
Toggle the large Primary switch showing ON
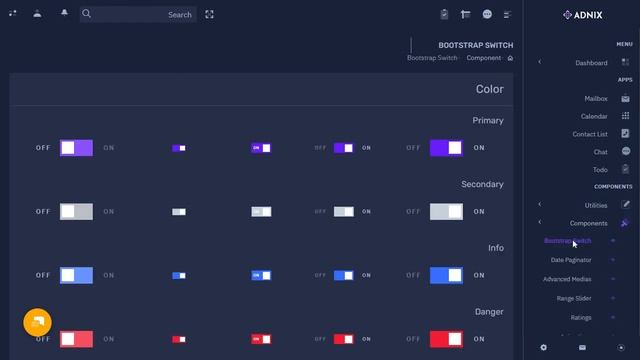[x=446, y=148]
